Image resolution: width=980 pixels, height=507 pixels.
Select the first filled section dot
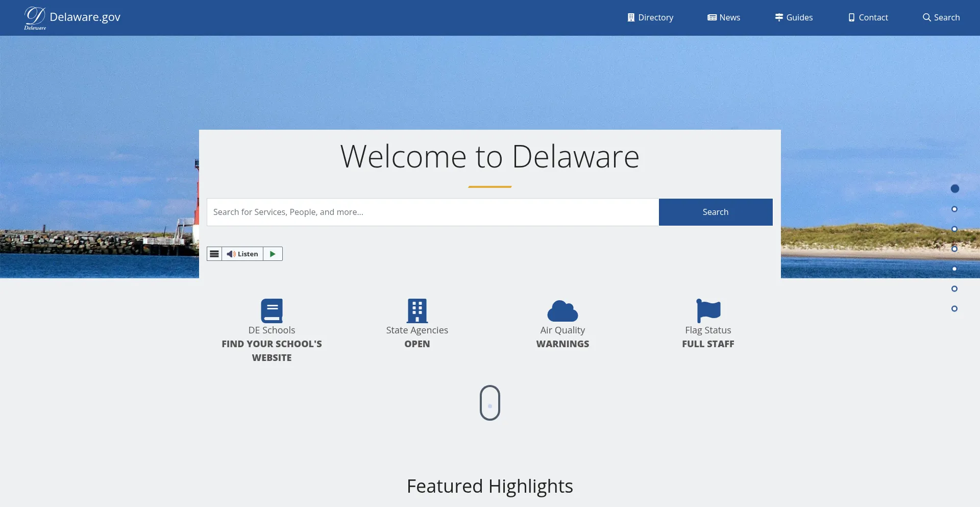(x=954, y=189)
